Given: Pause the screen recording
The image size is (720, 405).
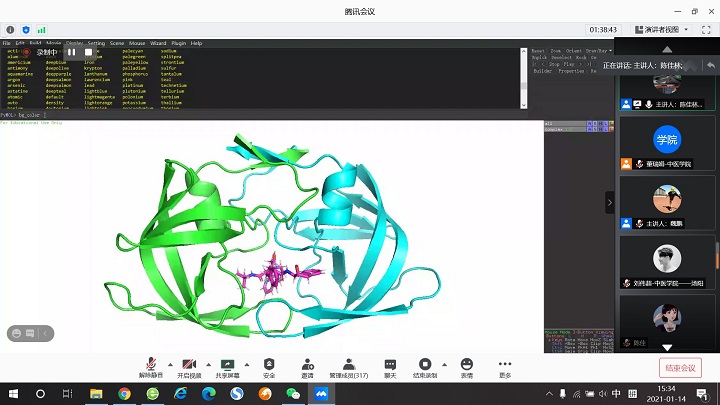Looking at the screenshot, I should click(72, 52).
